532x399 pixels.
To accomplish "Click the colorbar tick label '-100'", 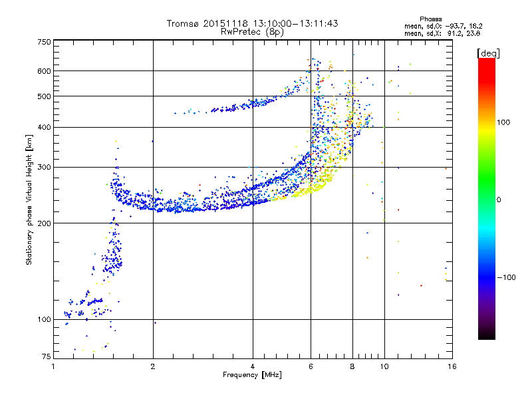I will 507,277.
